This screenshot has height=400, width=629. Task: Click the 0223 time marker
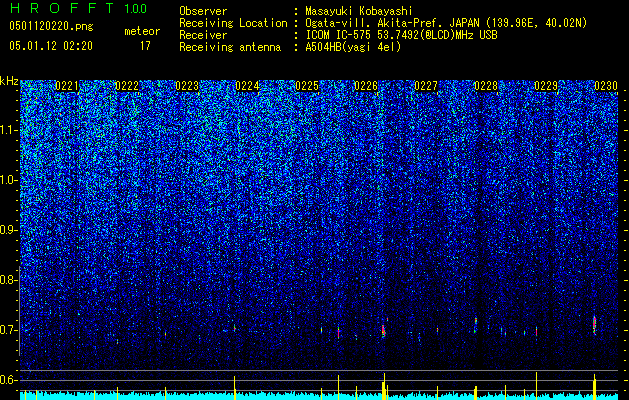[x=187, y=86]
